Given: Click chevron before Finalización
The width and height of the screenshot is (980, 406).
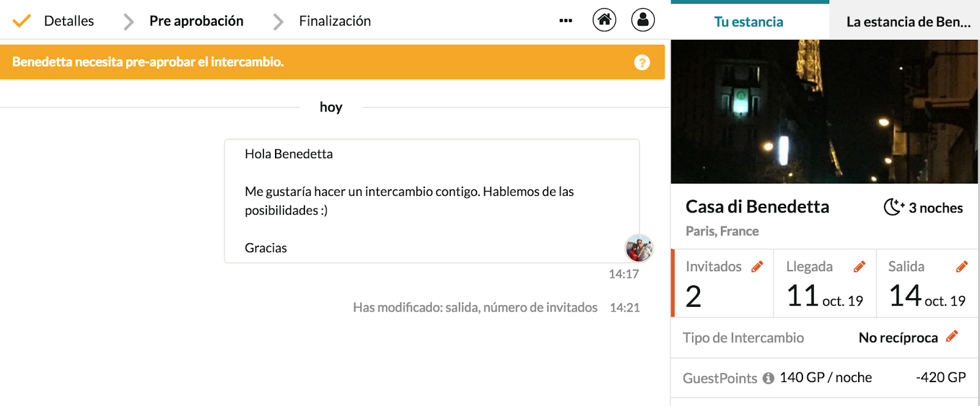Looking at the screenshot, I should [x=278, y=22].
